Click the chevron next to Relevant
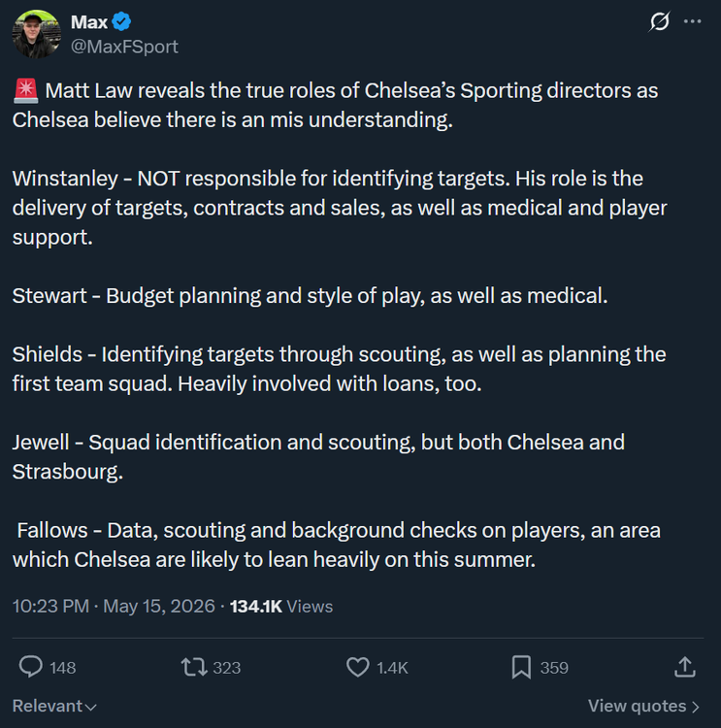 coord(91,707)
